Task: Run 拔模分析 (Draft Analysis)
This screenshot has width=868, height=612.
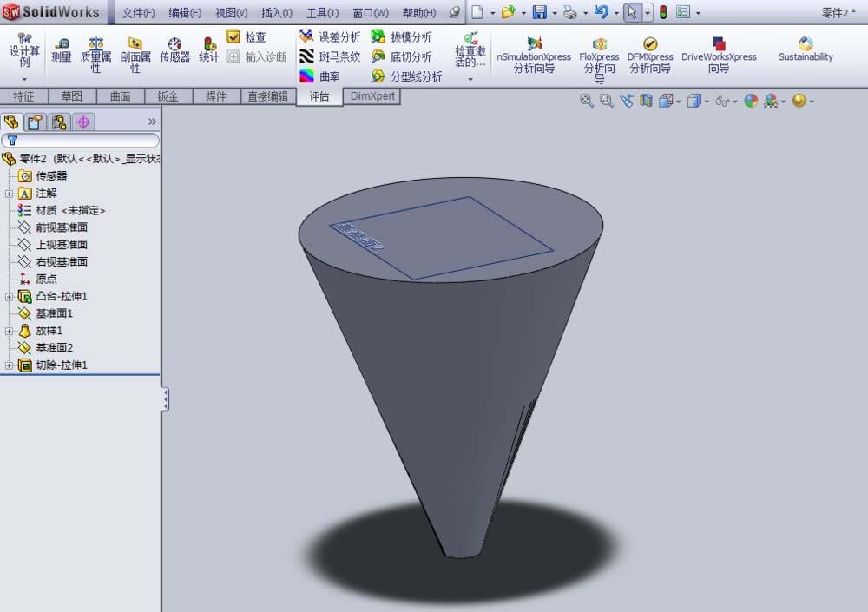Action: coord(406,36)
